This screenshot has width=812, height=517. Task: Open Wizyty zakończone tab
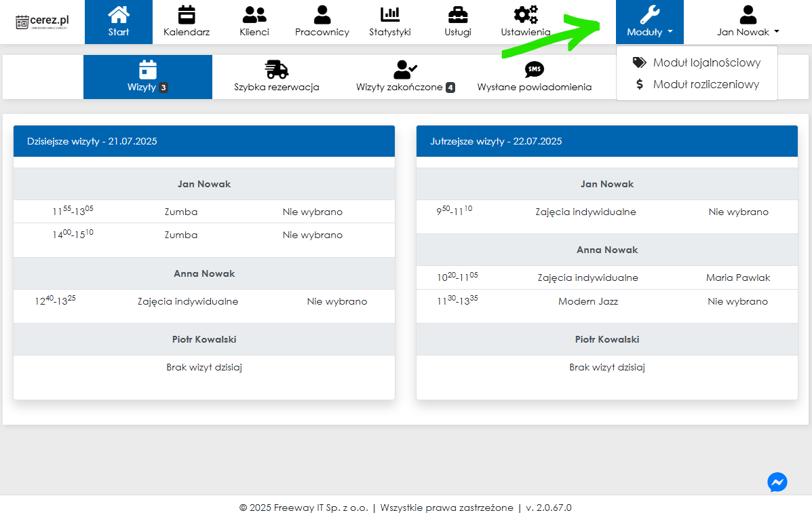point(405,77)
